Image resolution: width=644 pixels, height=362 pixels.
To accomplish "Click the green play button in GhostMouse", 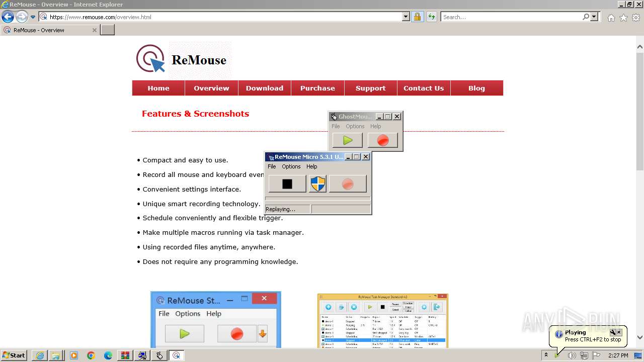I will (x=347, y=140).
